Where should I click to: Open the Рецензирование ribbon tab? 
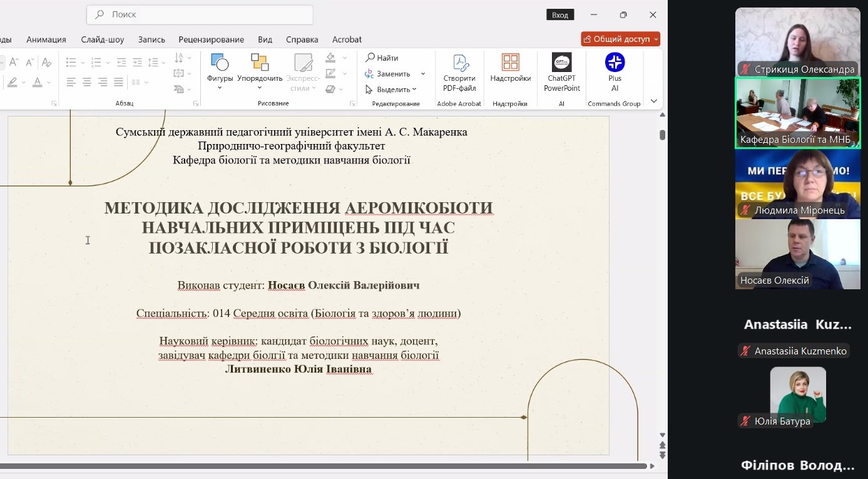click(x=211, y=39)
